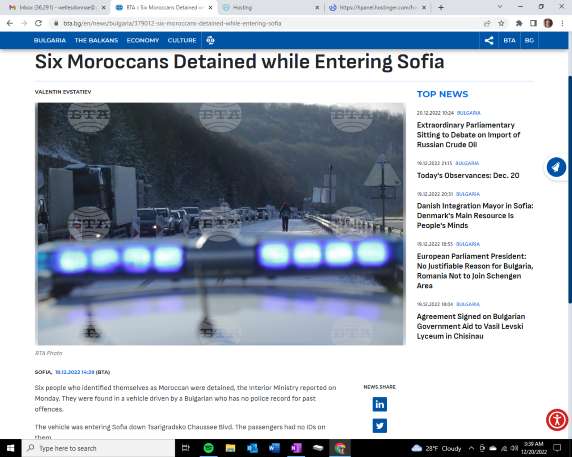This screenshot has height=457, width=572.
Task: Share the article on Twitter
Action: coord(379,426)
